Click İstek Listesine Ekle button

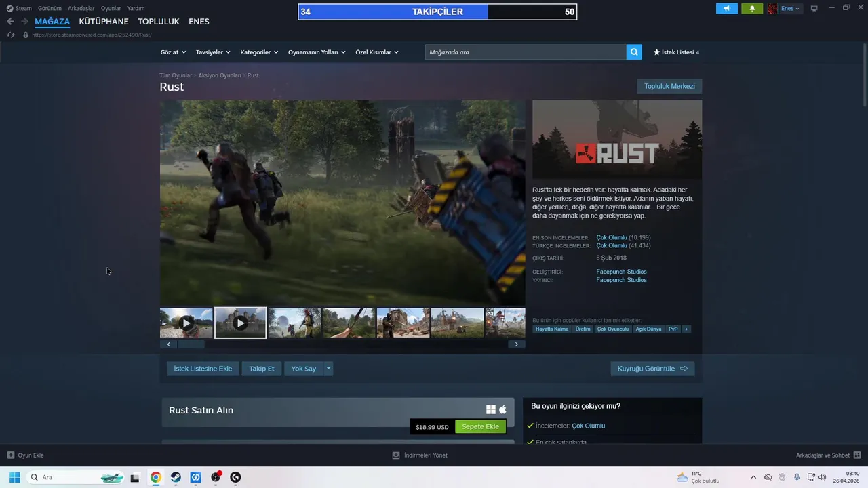[203, 369]
